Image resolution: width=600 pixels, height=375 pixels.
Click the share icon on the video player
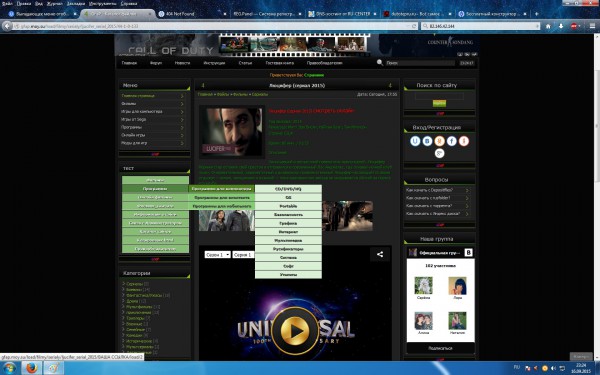(x=380, y=254)
